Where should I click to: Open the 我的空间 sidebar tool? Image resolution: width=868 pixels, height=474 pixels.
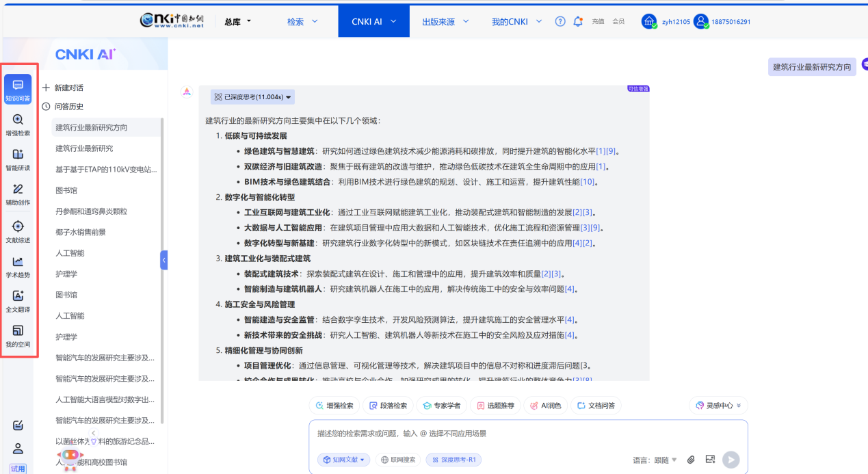(18, 337)
